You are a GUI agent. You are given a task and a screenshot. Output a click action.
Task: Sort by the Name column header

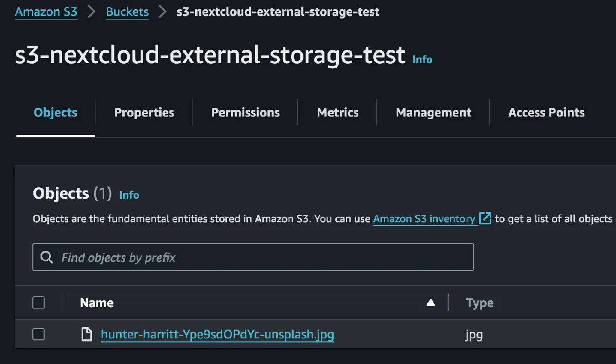(x=97, y=303)
